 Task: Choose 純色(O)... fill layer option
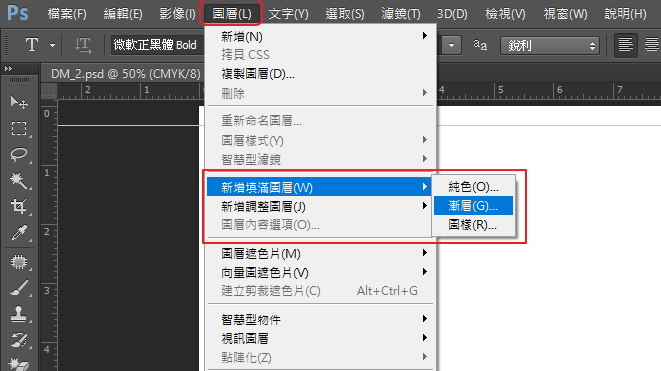tap(473, 186)
